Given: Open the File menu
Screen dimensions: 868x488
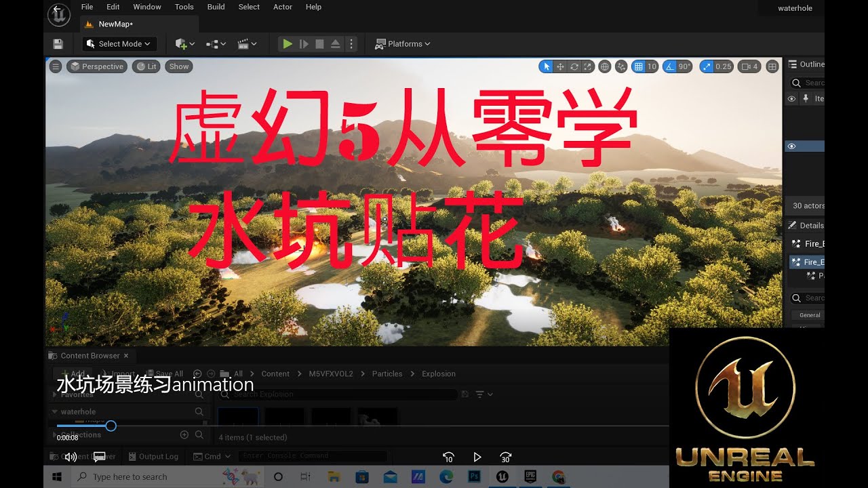Looking at the screenshot, I should point(87,7).
